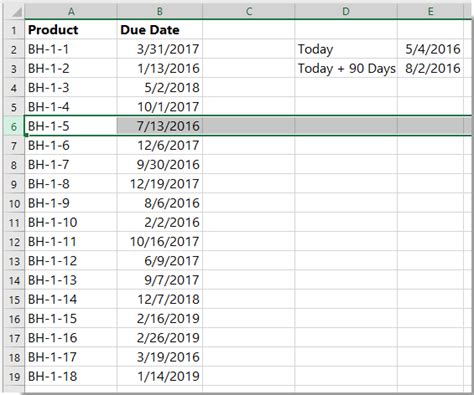Select cell containing BH-1-5
The height and width of the screenshot is (395, 474).
click(71, 126)
